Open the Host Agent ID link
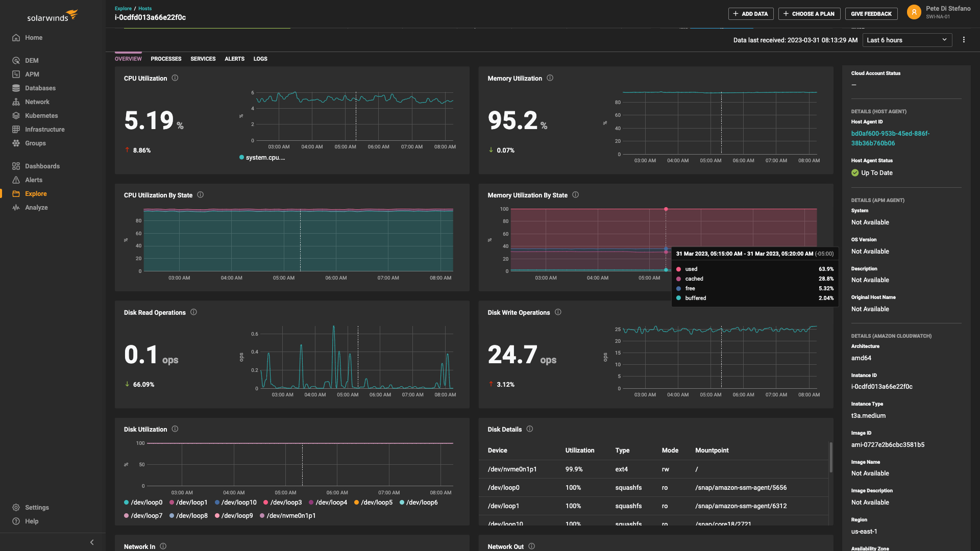 [890, 138]
